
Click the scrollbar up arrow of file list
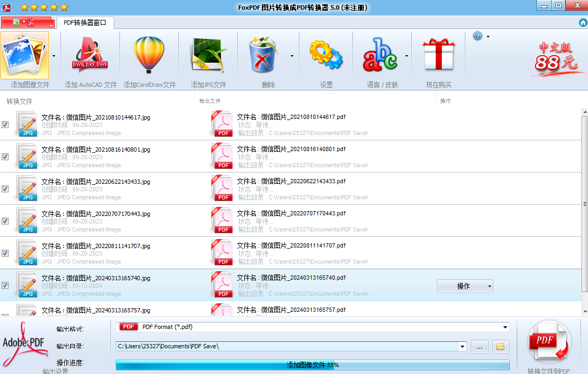tap(585, 112)
